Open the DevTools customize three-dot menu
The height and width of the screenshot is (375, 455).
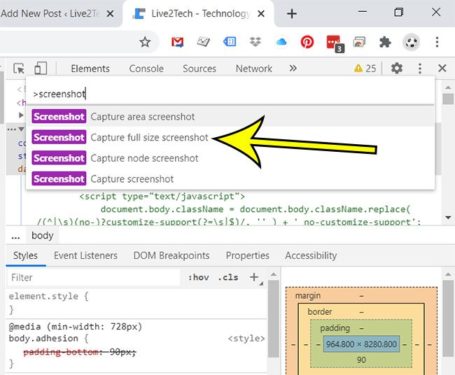click(420, 68)
